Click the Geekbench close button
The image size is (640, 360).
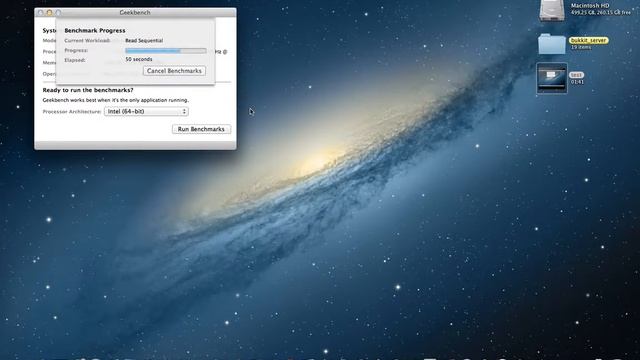40,13
